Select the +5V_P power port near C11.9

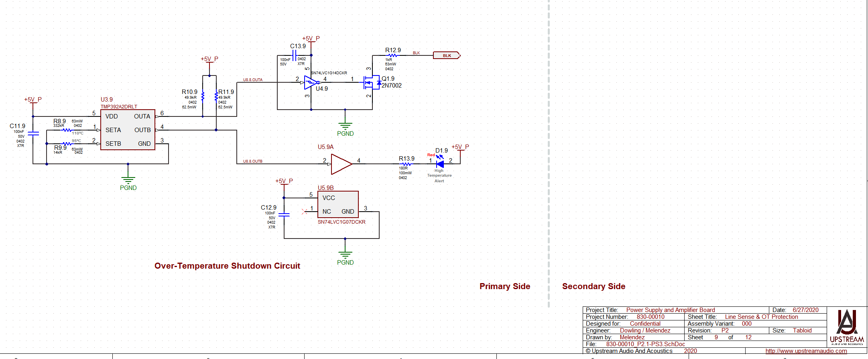pos(33,101)
